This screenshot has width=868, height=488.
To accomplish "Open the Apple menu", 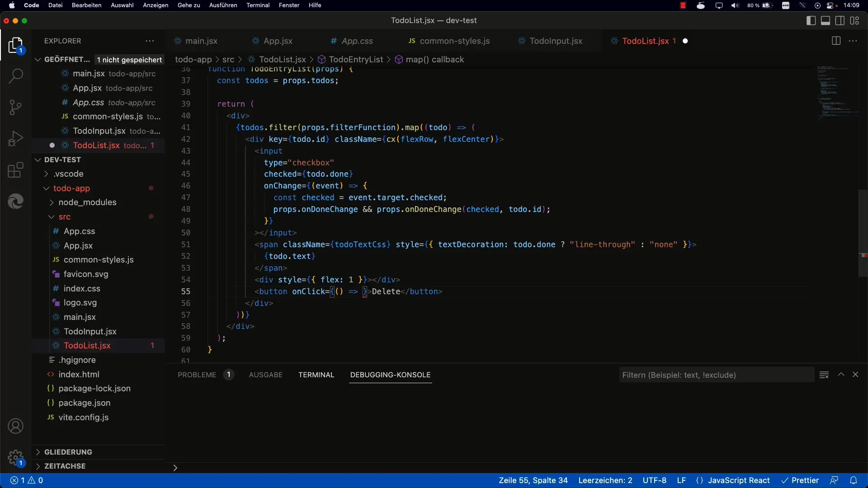I will 12,5.
